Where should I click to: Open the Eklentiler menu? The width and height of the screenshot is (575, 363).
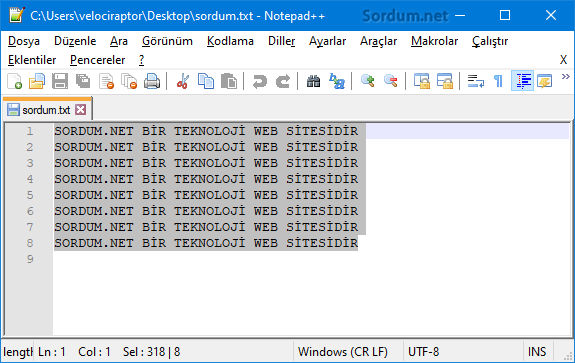pos(32,60)
